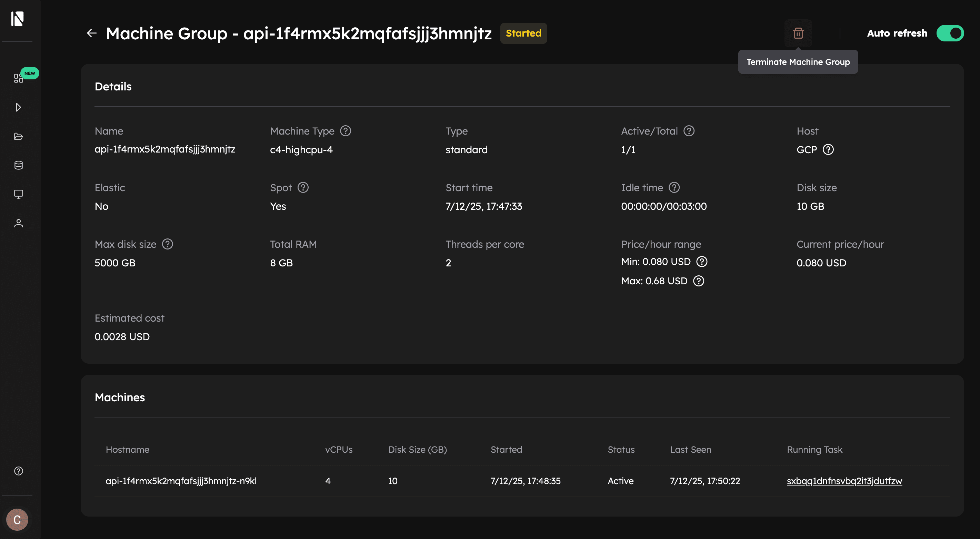The height and width of the screenshot is (539, 980).
Task: Open the monitor icon in the sidebar
Action: pos(18,194)
